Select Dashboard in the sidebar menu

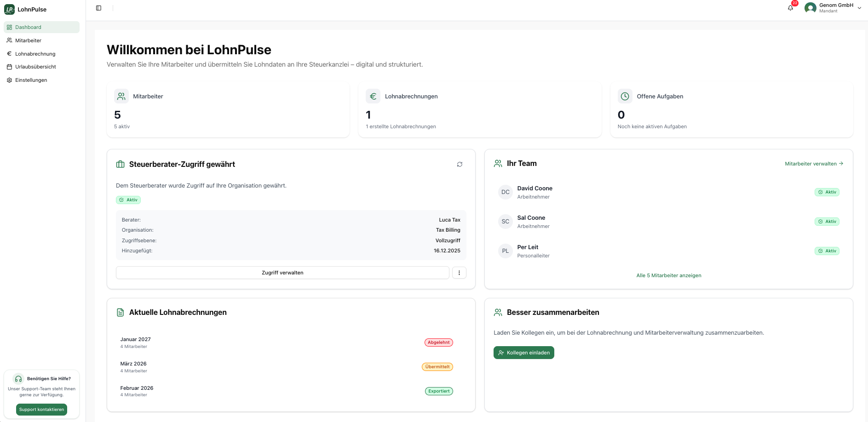pyautogui.click(x=28, y=27)
